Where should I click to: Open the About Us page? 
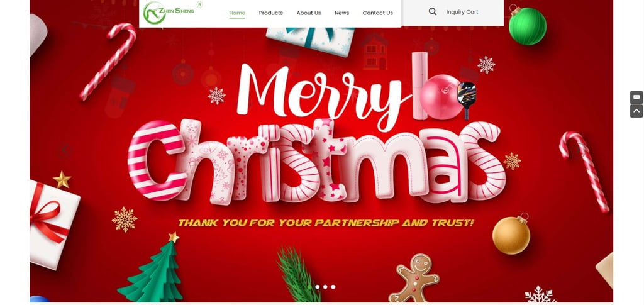coord(309,13)
